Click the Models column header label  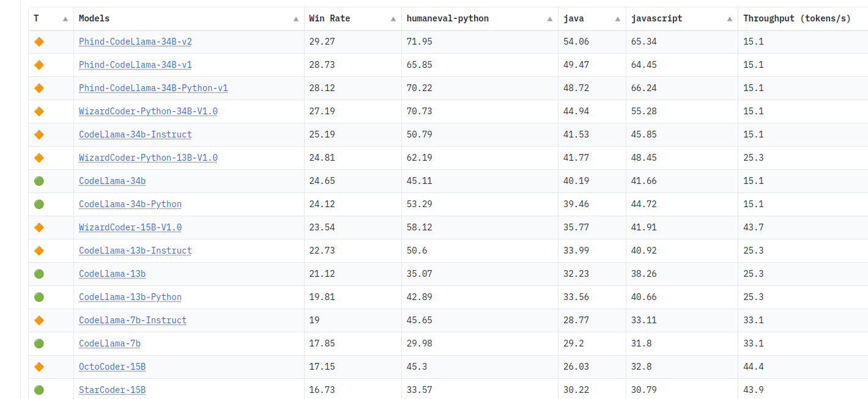(x=94, y=18)
